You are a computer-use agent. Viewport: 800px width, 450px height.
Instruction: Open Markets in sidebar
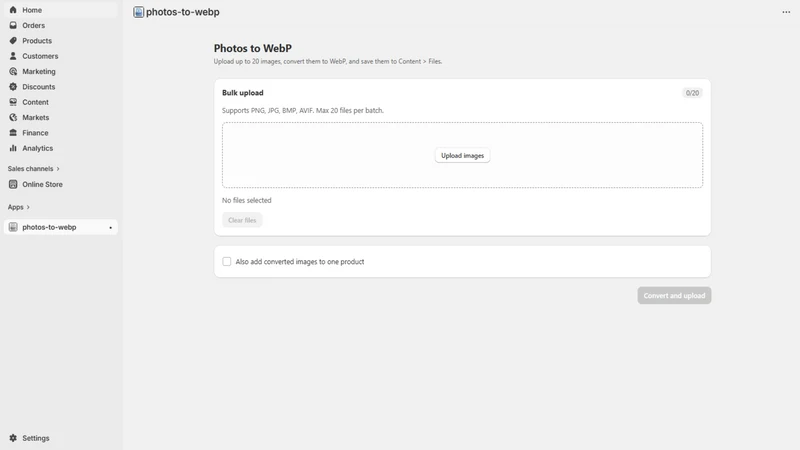(60, 117)
